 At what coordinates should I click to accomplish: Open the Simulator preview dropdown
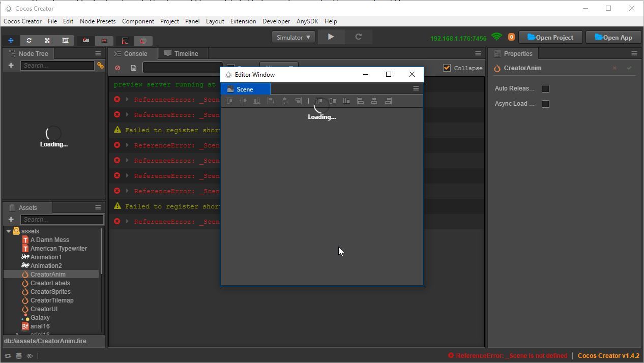tap(294, 37)
